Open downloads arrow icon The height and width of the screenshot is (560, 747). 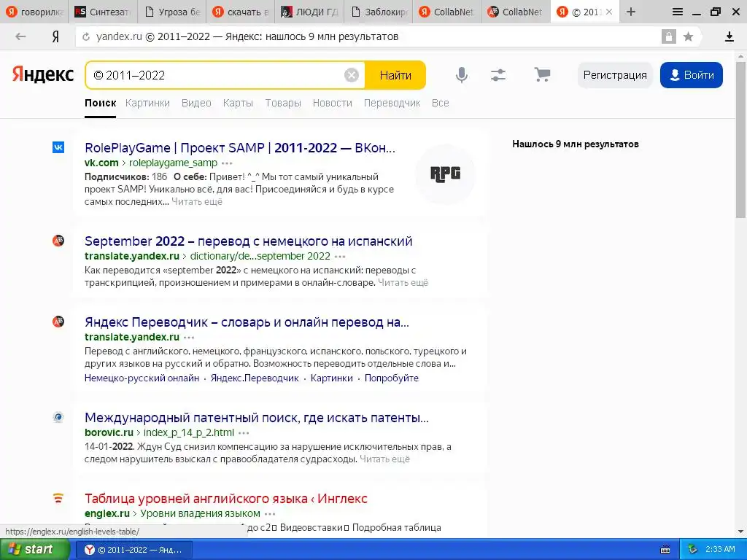pos(729,36)
